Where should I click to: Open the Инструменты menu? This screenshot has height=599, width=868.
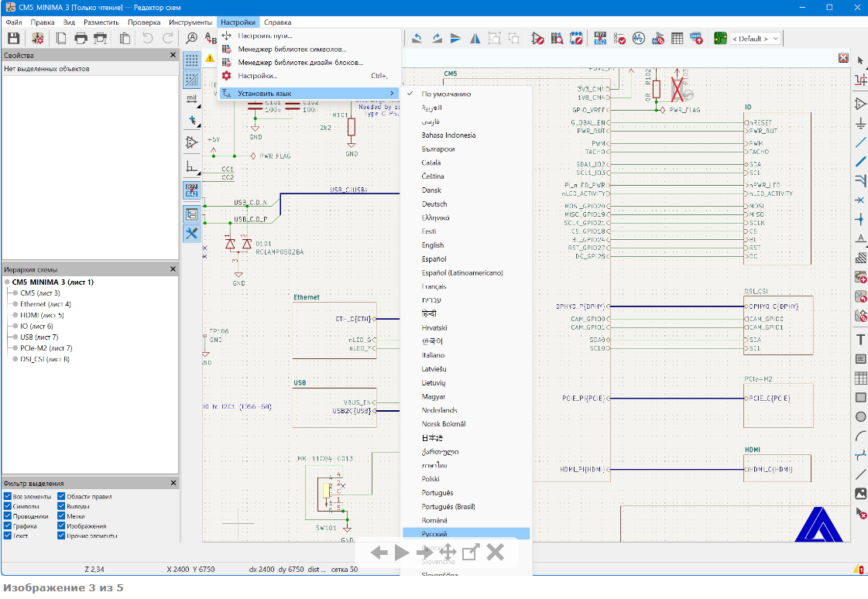coord(190,22)
